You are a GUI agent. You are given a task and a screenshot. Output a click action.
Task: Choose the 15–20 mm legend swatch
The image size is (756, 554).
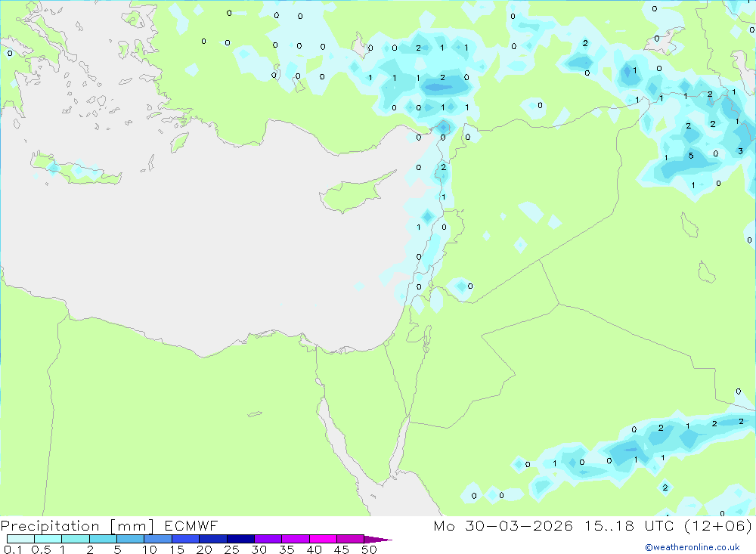pyautogui.click(x=185, y=539)
